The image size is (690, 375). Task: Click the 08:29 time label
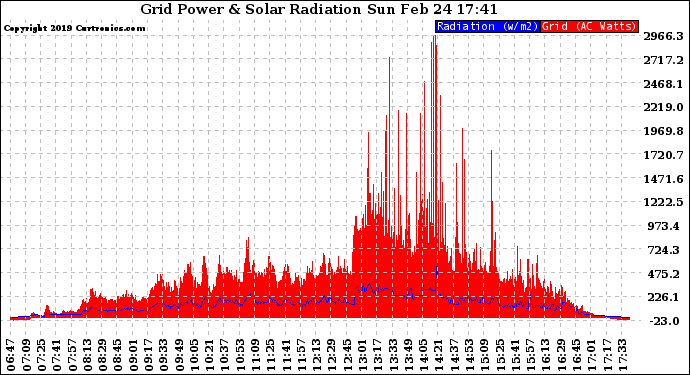coord(103,355)
